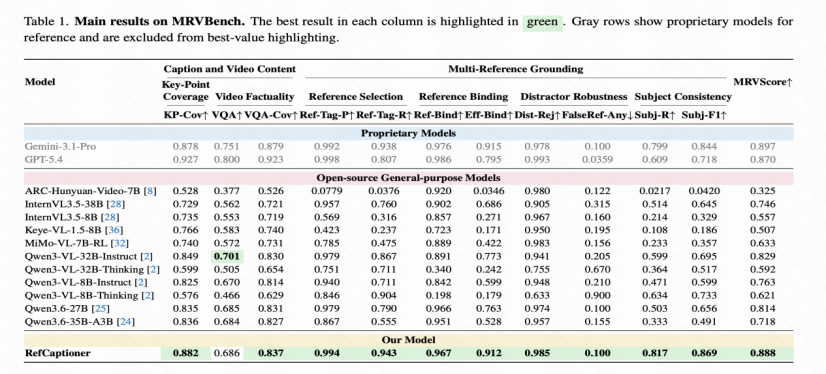The width and height of the screenshot is (826, 374).
Task: Click the 'Eff-Bind↑' metric header
Action: (x=489, y=115)
